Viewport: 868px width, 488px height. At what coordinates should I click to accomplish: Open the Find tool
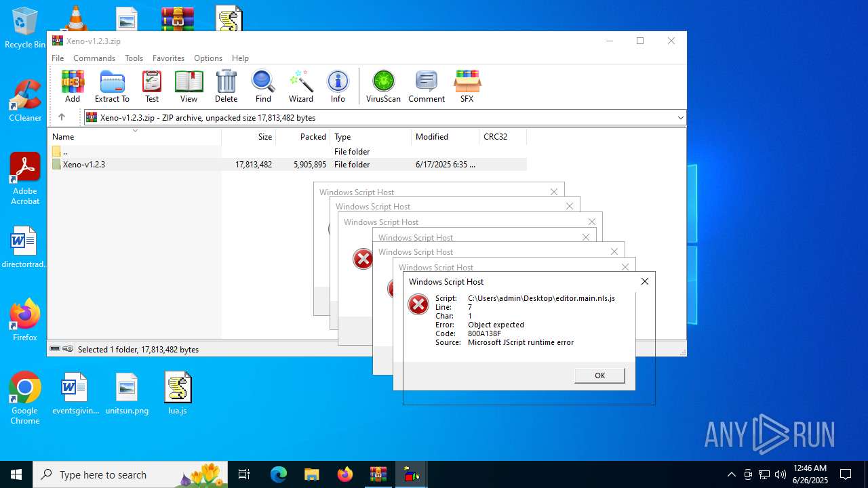point(263,86)
